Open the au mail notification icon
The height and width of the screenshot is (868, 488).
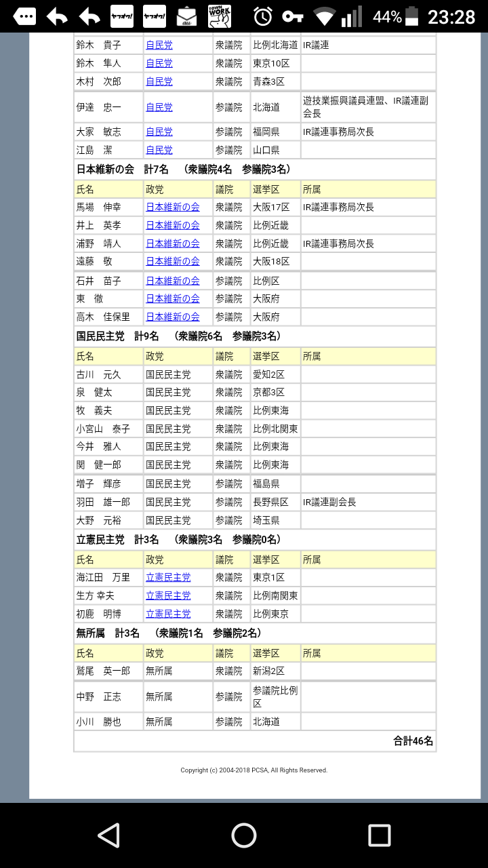pyautogui.click(x=186, y=17)
